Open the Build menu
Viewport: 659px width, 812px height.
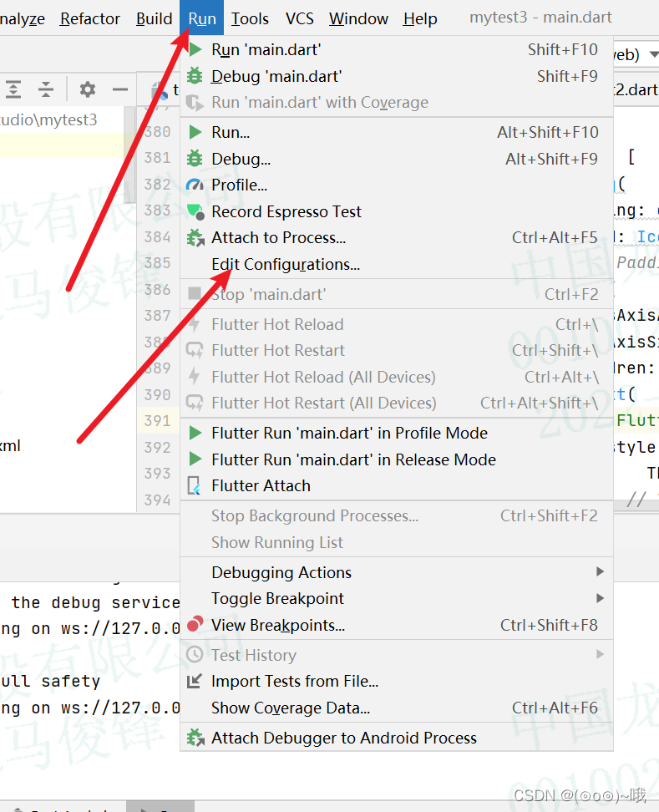pyautogui.click(x=155, y=18)
